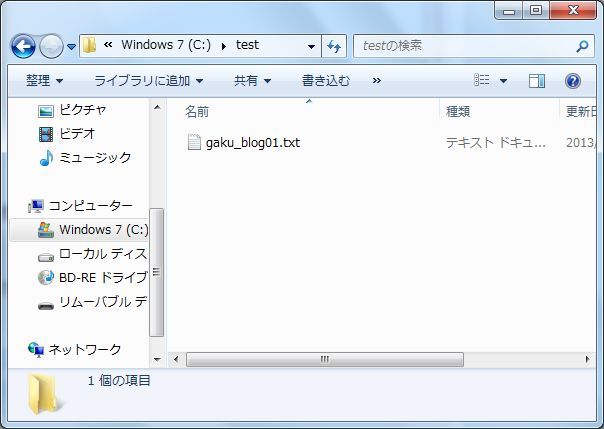The height and width of the screenshot is (429, 604).
Task: Select コンピューター in the navigation pane
Action: point(91,206)
